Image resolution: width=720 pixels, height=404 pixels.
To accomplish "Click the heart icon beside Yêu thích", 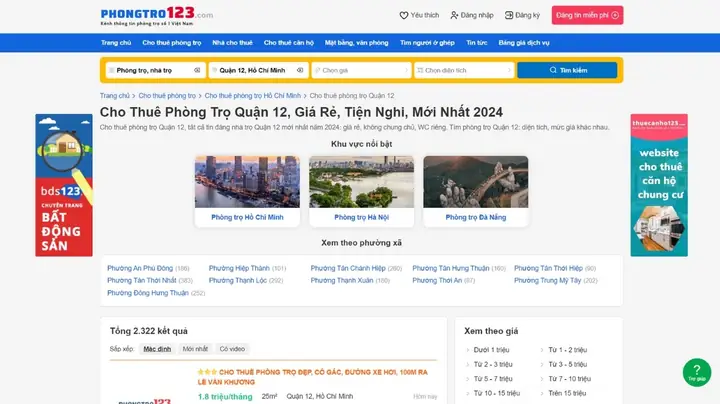I will pos(404,15).
